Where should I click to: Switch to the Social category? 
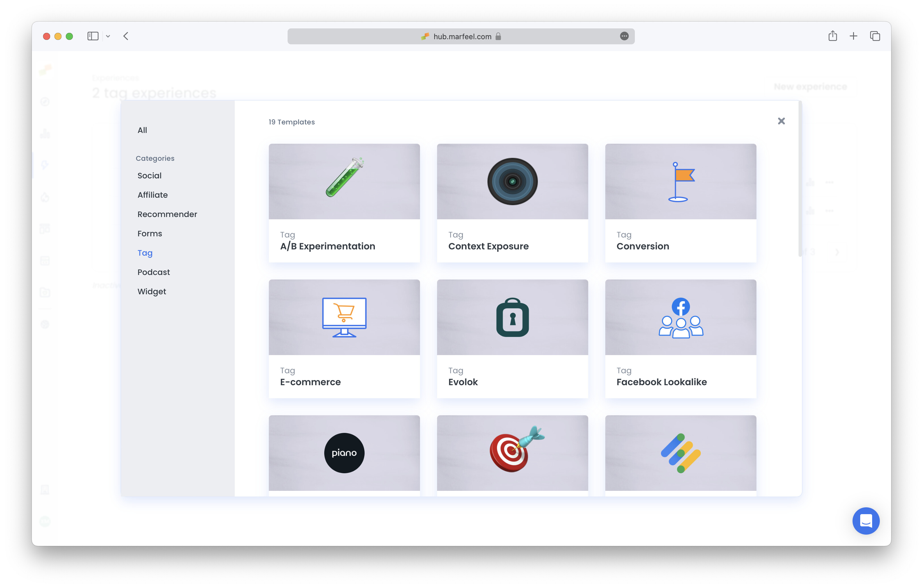[149, 176]
